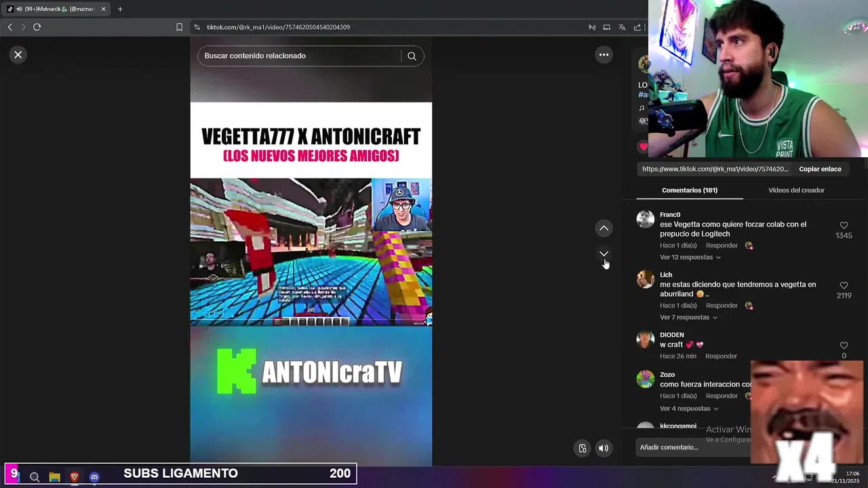Open the DIODEN username link
Viewport: 868px width, 488px height.
click(x=672, y=335)
